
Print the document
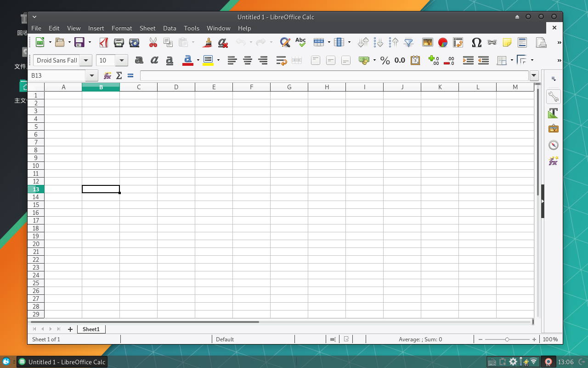[x=119, y=42]
